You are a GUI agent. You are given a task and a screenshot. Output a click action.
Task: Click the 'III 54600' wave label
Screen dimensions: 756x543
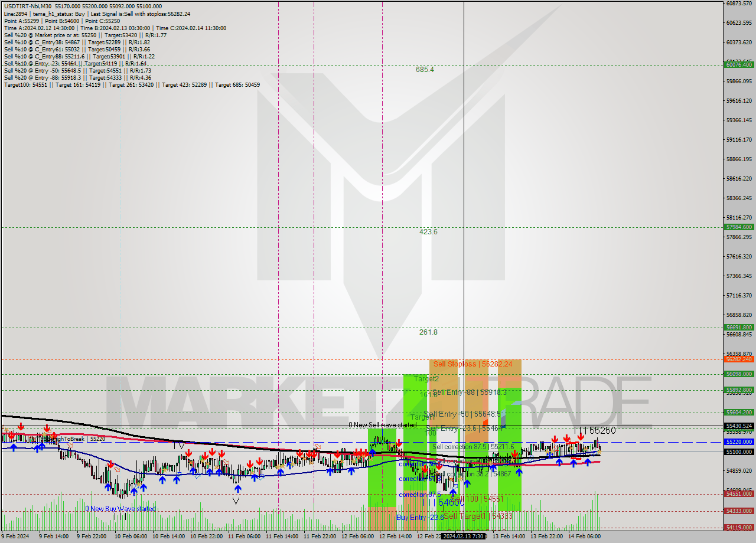(x=444, y=502)
